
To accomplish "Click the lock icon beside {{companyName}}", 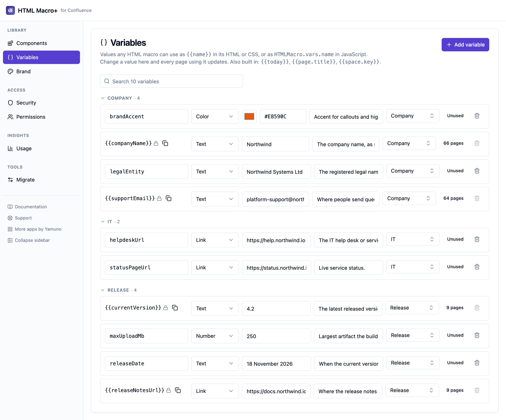I will [x=156, y=143].
